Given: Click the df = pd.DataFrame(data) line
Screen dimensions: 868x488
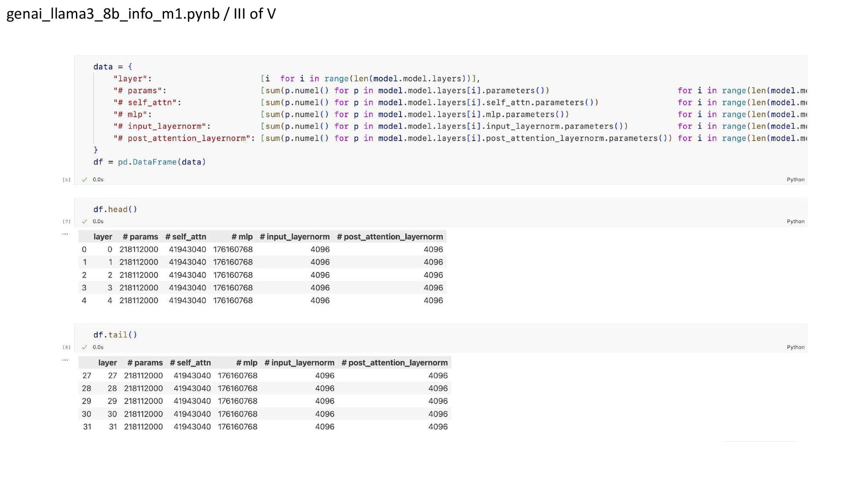Looking at the screenshot, I should click(x=150, y=162).
